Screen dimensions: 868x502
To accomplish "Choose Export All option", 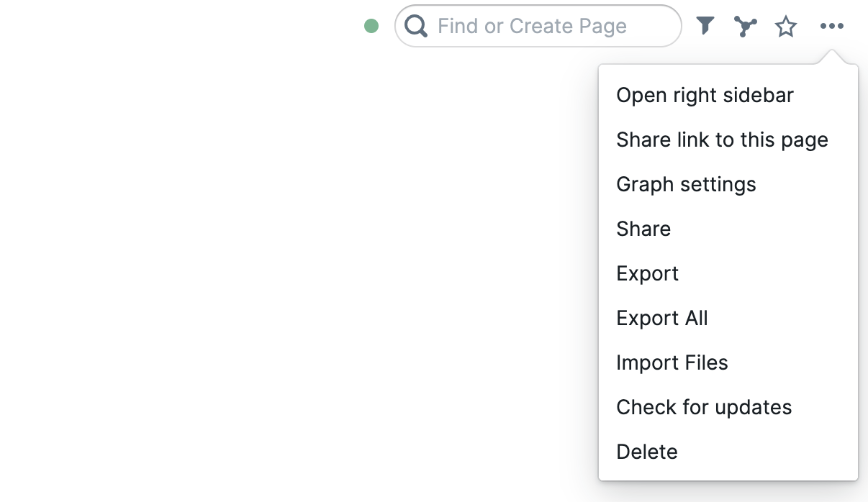I will 662,318.
